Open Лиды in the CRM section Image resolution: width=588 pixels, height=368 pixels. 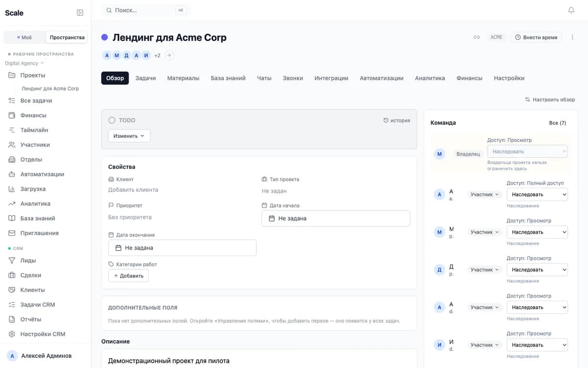(28, 261)
